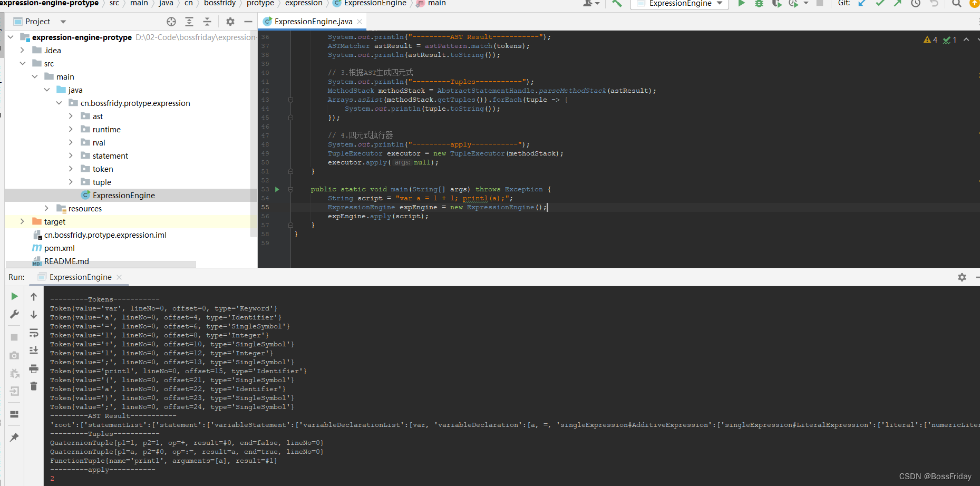Expand the rval package
The height and width of the screenshot is (486, 980).
click(x=71, y=142)
